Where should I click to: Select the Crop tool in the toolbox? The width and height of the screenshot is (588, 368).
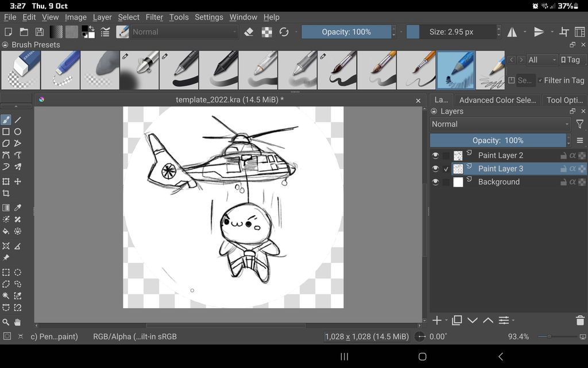pos(6,194)
